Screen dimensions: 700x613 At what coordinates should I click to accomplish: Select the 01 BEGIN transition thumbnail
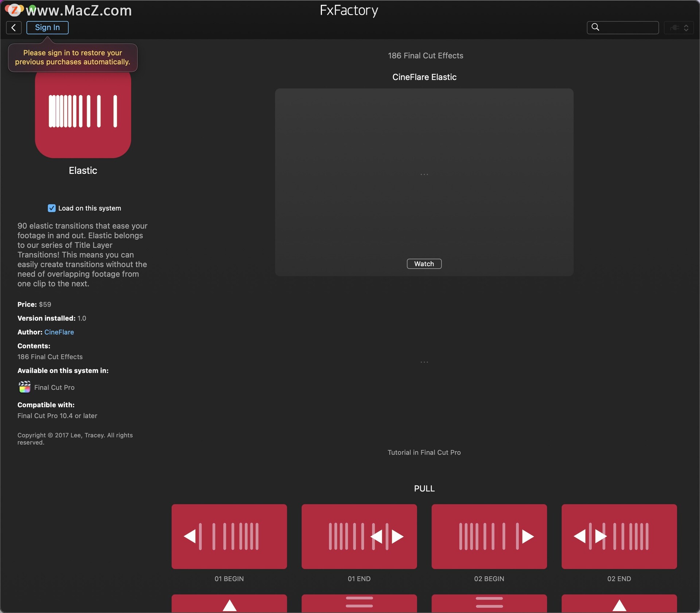coord(229,536)
